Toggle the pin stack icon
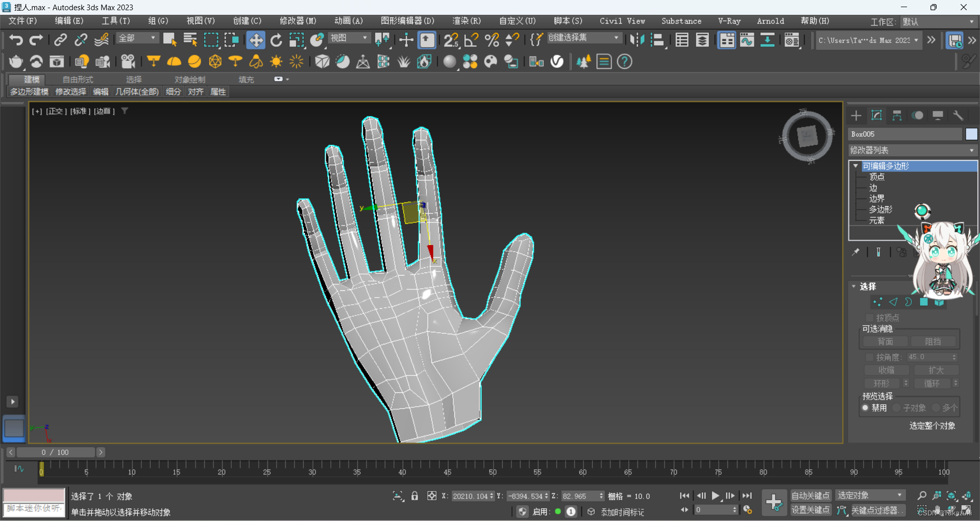This screenshot has height=521, width=980. pyautogui.click(x=856, y=252)
